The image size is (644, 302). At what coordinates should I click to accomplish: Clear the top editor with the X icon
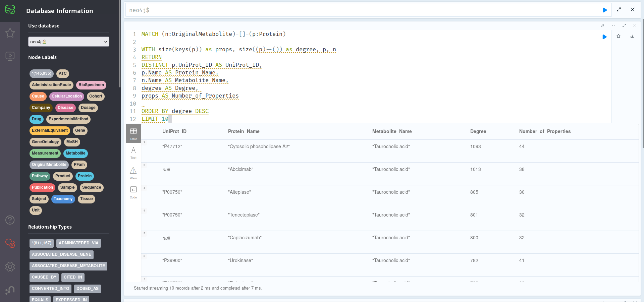(x=633, y=10)
